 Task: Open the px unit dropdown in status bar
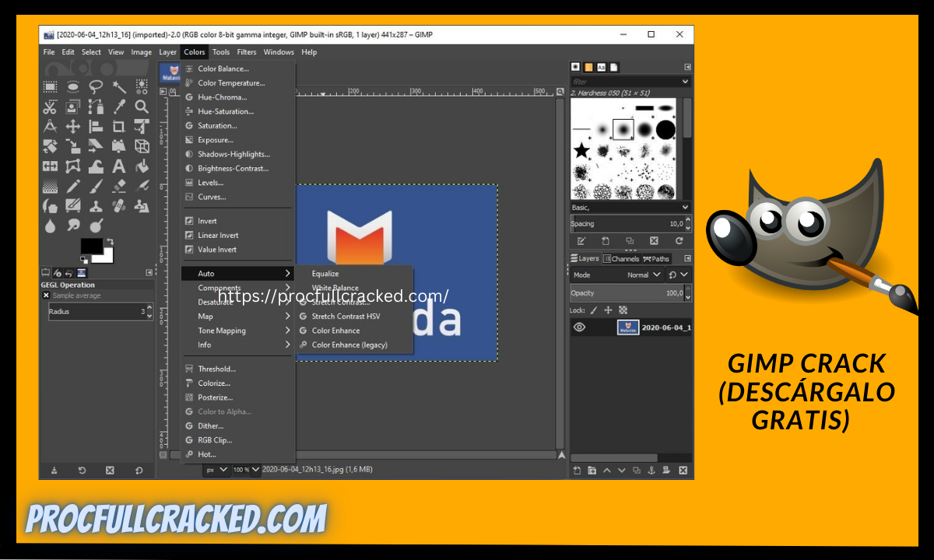coord(216,469)
